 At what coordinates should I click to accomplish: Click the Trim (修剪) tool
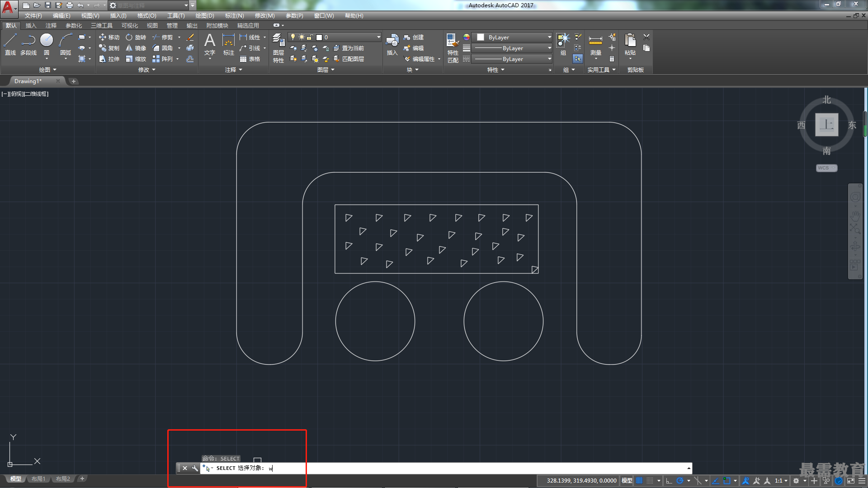tap(163, 37)
